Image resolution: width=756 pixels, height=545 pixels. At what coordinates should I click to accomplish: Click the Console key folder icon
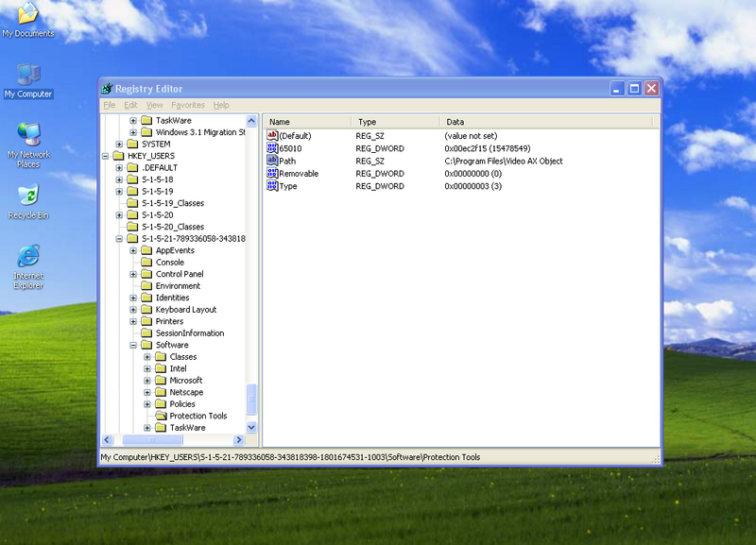point(146,263)
